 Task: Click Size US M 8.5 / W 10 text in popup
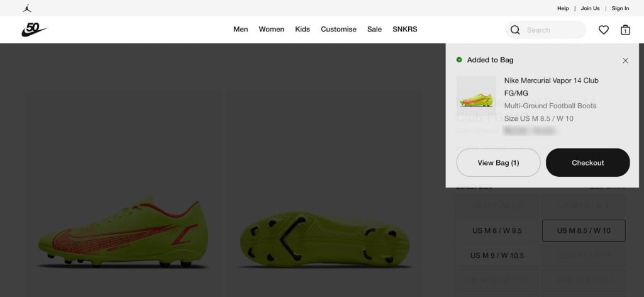tap(539, 119)
